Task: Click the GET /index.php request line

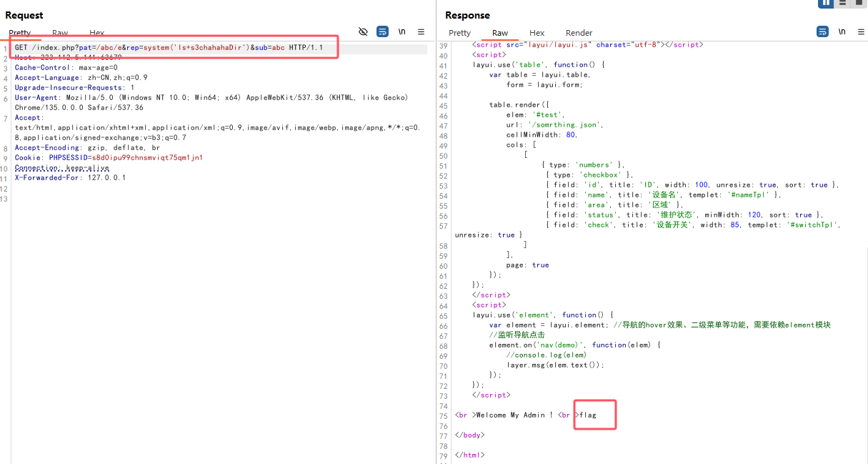Action: pyautogui.click(x=169, y=48)
